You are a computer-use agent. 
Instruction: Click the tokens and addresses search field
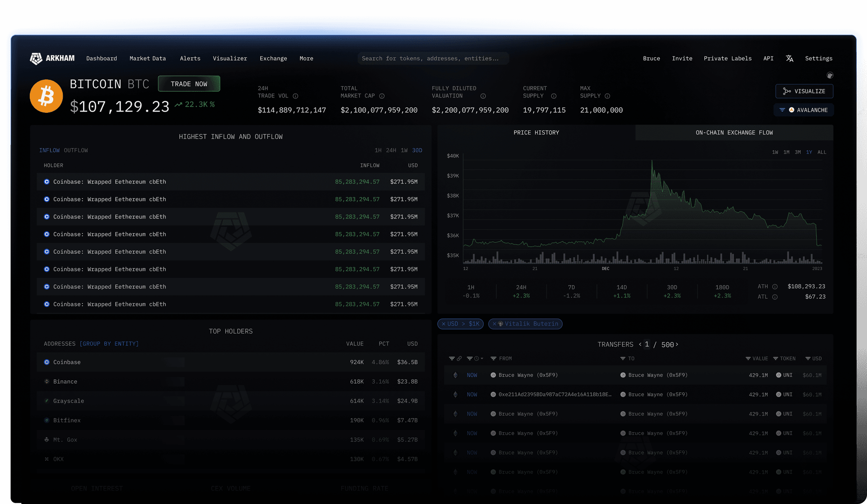click(433, 59)
